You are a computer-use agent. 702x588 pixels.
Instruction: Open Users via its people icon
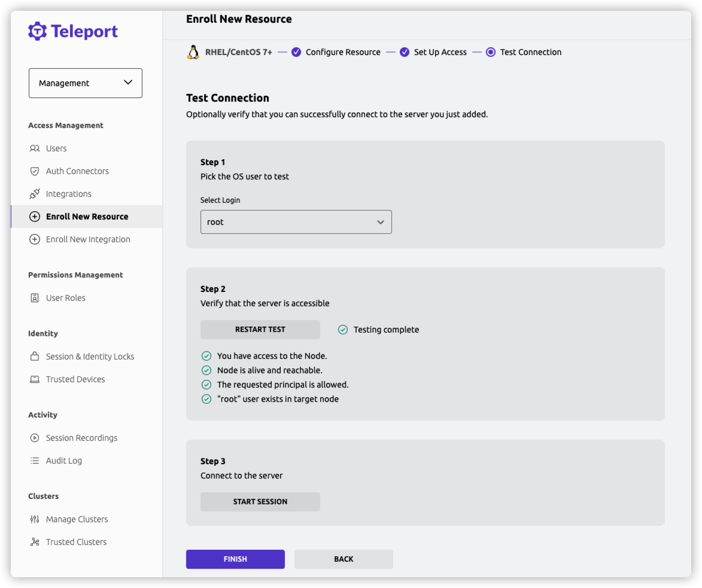tap(35, 148)
